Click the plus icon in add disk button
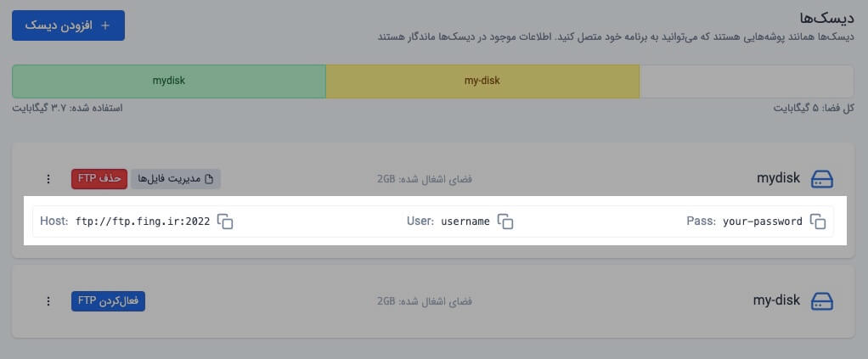This screenshot has height=359, width=868. [x=105, y=25]
